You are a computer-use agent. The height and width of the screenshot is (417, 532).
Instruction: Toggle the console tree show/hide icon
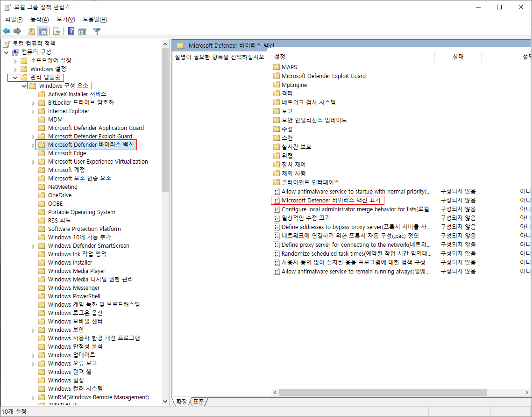click(43, 31)
